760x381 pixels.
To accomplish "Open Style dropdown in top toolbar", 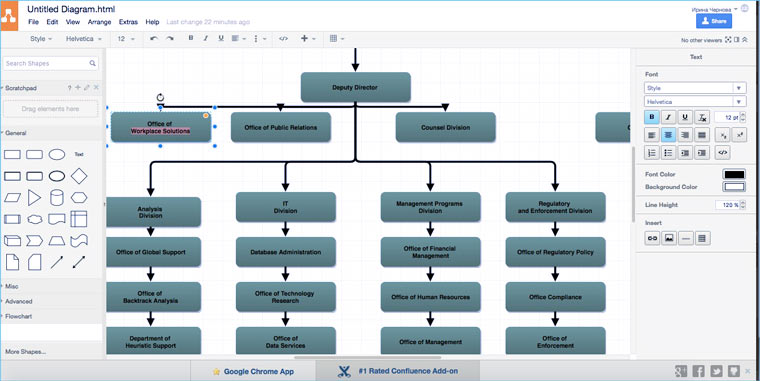I will (x=41, y=39).
